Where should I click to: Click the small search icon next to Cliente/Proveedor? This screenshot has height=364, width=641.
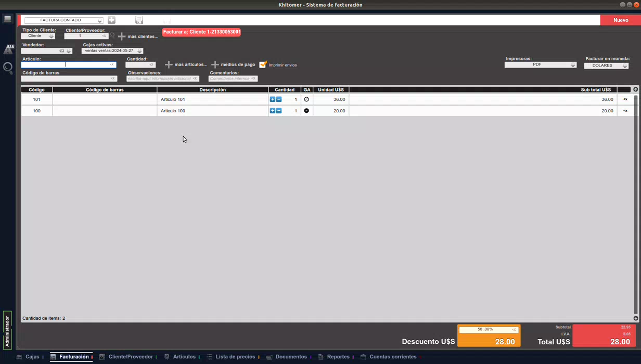[x=112, y=36]
